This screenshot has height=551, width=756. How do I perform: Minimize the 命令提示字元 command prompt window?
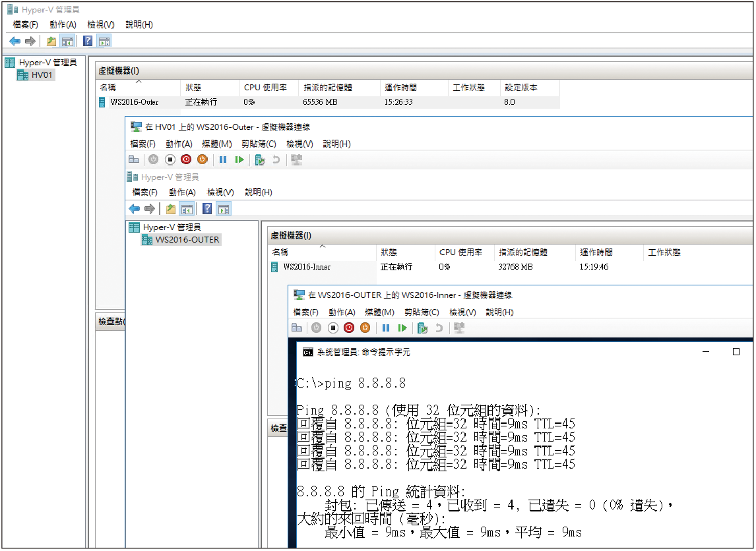(706, 352)
